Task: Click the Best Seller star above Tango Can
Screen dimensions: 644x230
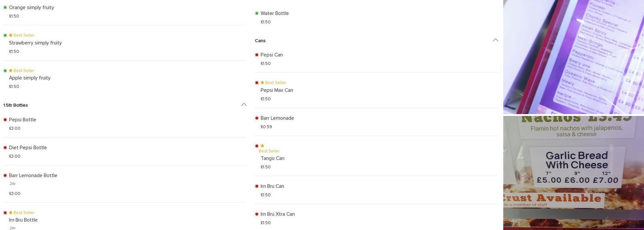Action: [x=262, y=146]
